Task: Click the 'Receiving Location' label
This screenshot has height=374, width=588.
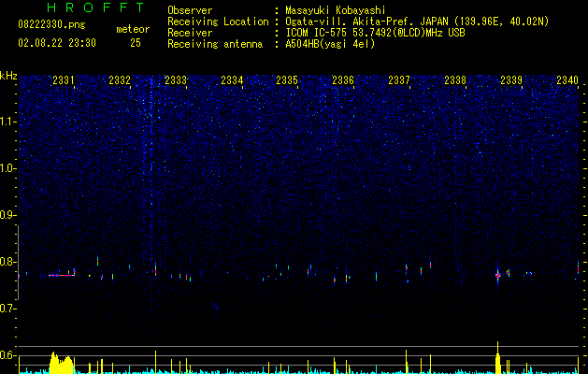Action: (218, 22)
